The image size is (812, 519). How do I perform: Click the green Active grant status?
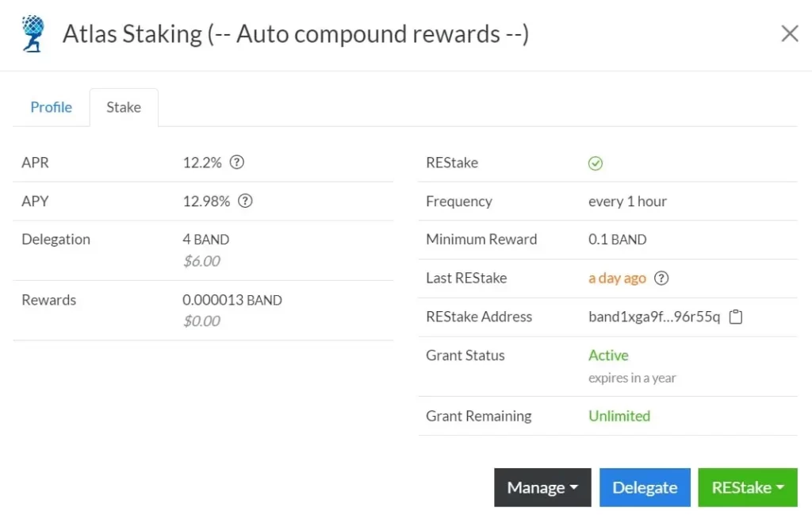(x=608, y=356)
